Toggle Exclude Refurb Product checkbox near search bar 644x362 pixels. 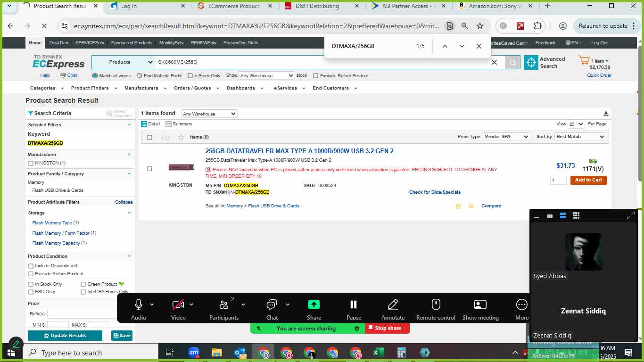click(316, 75)
